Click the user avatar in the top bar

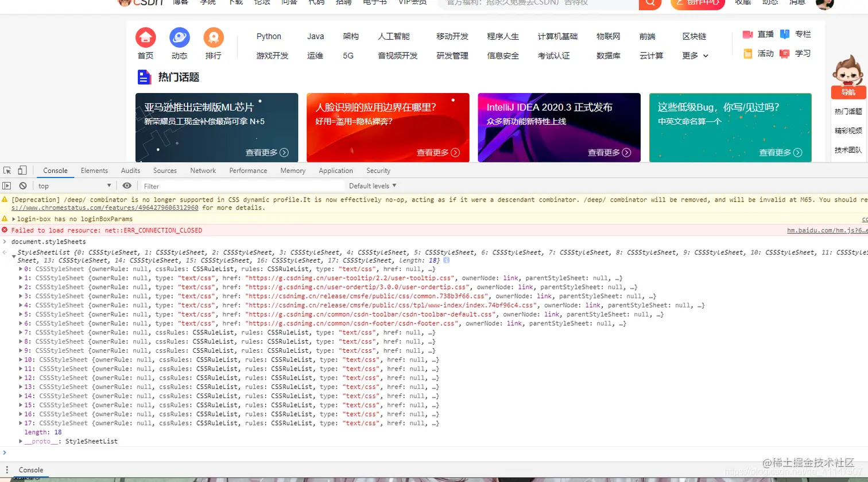pos(824,3)
